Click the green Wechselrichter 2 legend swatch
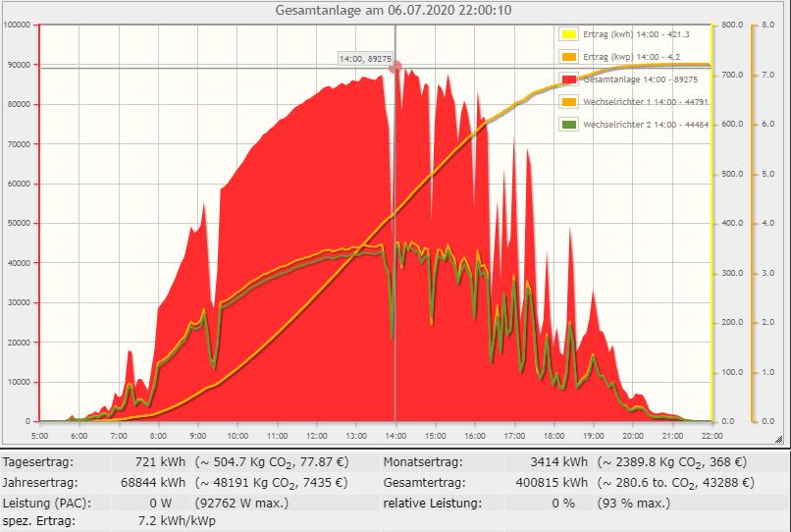The image size is (791, 532). (568, 125)
